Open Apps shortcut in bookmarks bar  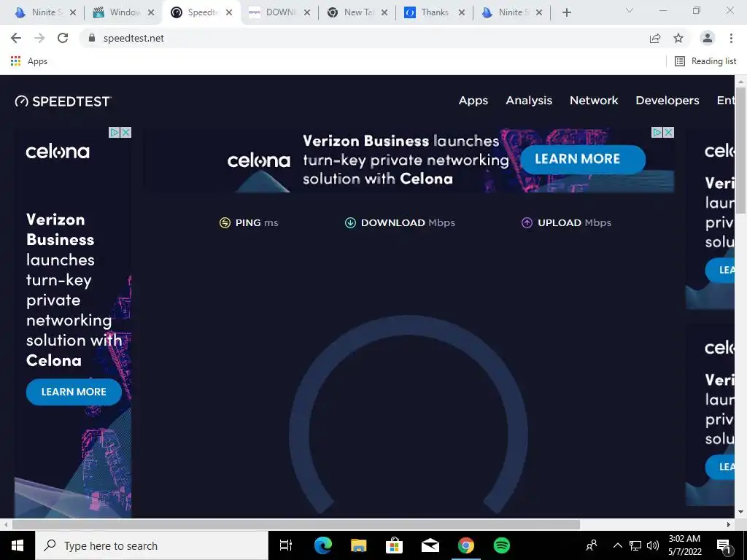pyautogui.click(x=29, y=61)
